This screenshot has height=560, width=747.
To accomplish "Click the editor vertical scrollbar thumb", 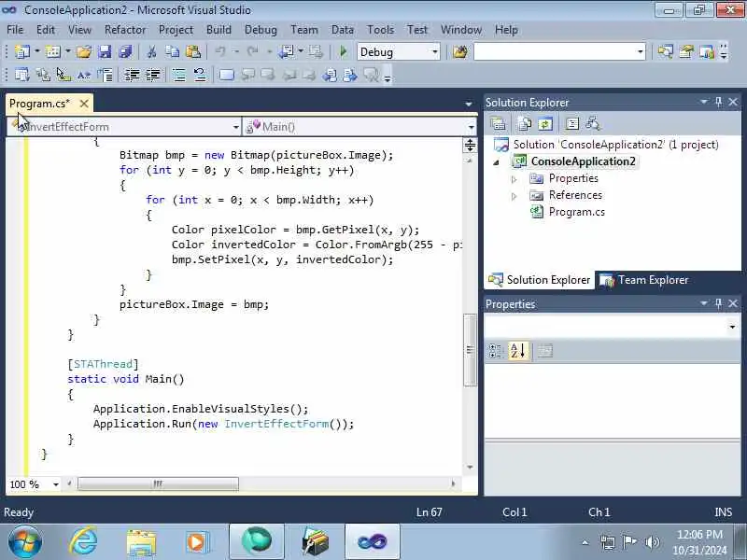I will 470,350.
